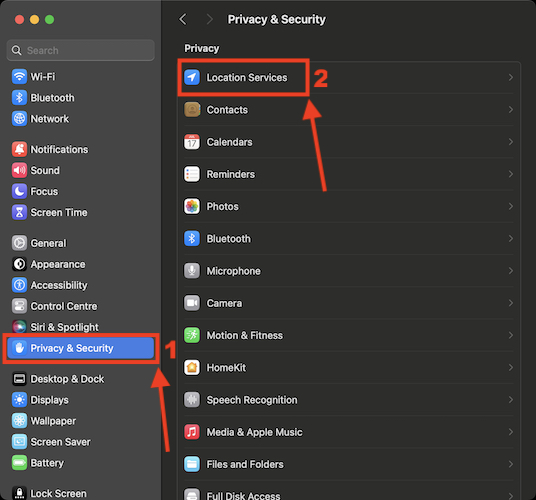Select Control Centre label in sidebar

click(64, 306)
